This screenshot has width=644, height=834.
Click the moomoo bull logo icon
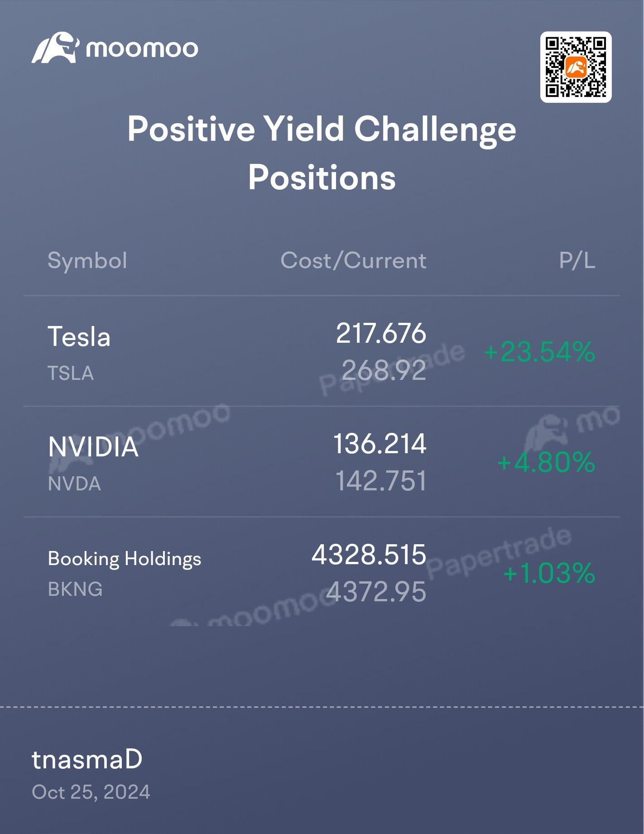(55, 48)
